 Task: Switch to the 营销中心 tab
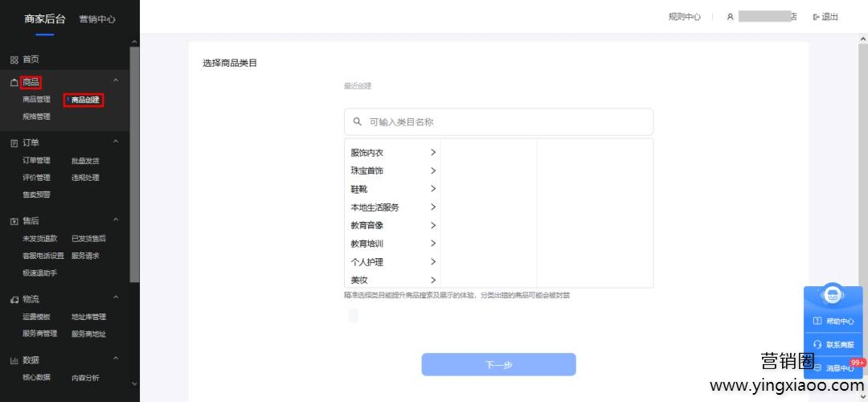(x=97, y=18)
